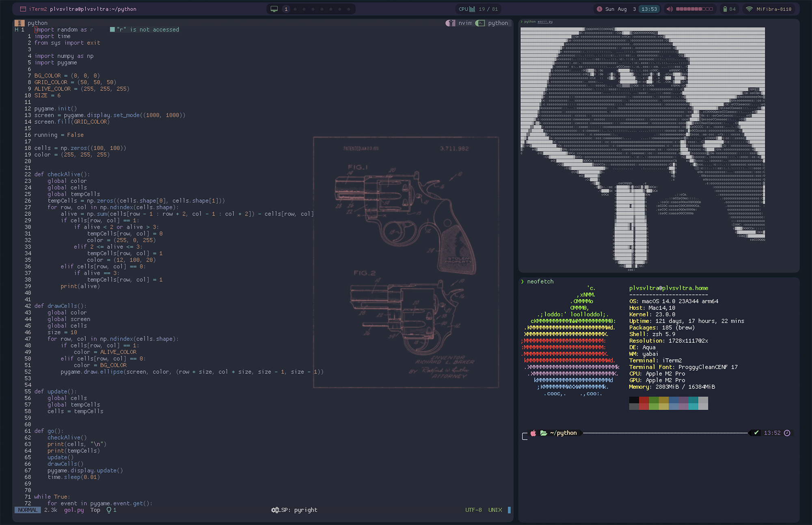Click the 13:52 time in shell prompt
This screenshot has height=525, width=812.
coord(772,433)
